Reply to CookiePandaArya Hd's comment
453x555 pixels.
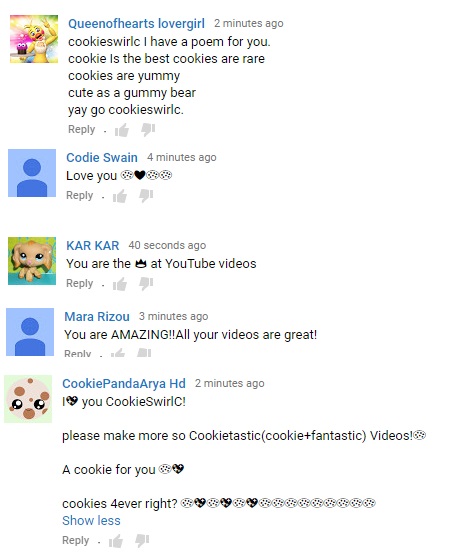coord(75,540)
